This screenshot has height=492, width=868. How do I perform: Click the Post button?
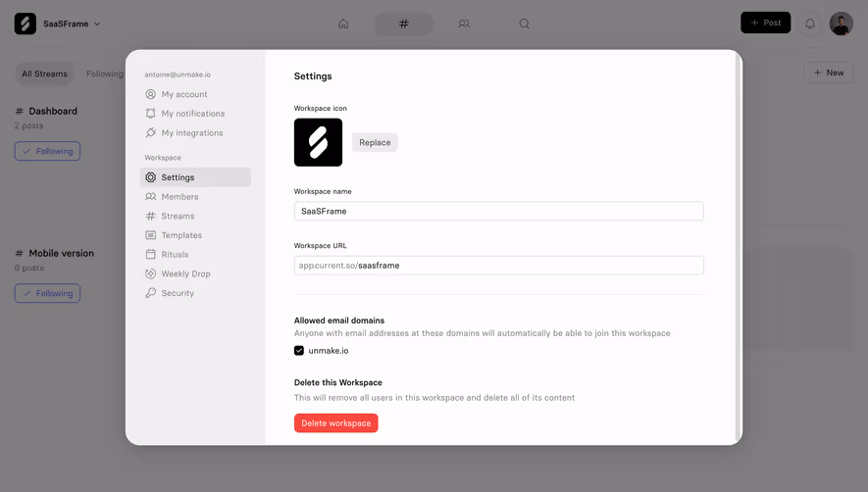(x=766, y=23)
